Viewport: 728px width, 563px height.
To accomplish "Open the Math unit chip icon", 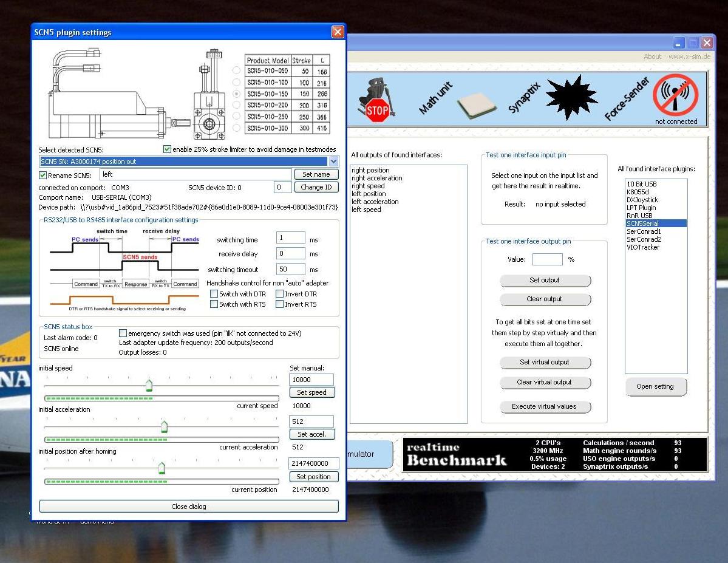I will coord(476,106).
